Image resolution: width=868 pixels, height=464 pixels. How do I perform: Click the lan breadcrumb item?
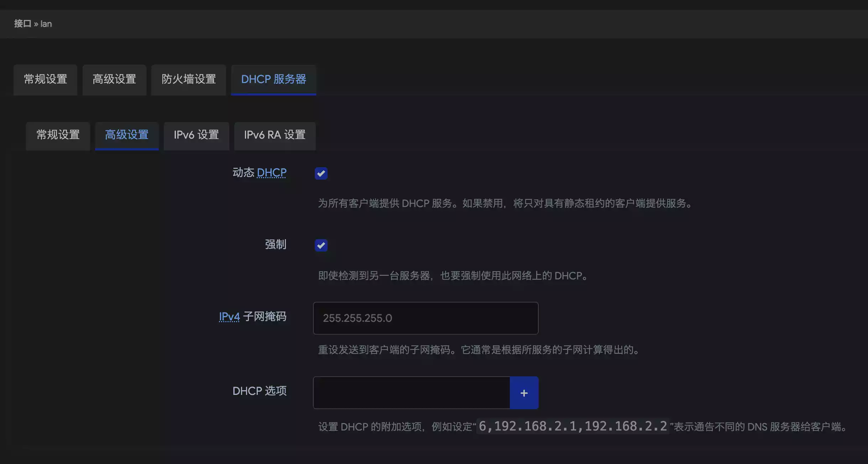pos(46,24)
